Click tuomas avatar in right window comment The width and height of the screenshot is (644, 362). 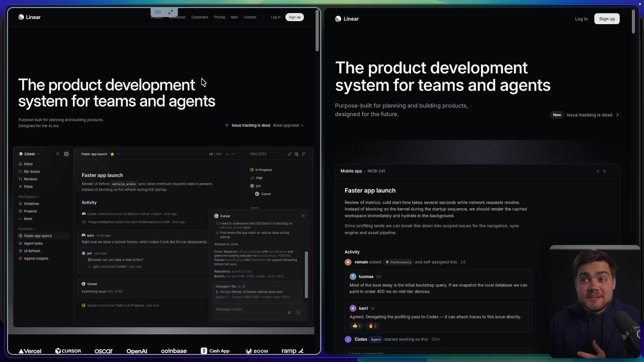pyautogui.click(x=353, y=277)
